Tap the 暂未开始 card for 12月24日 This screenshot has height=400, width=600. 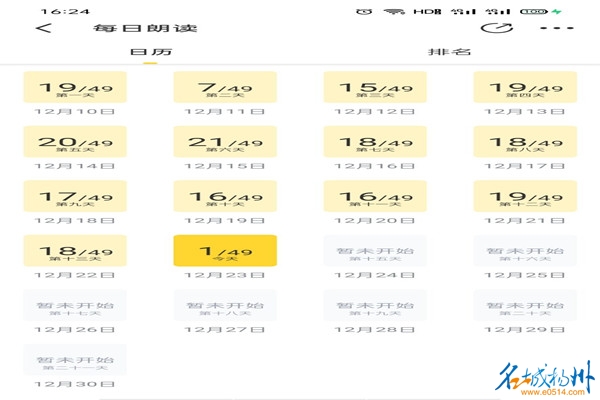(375, 251)
